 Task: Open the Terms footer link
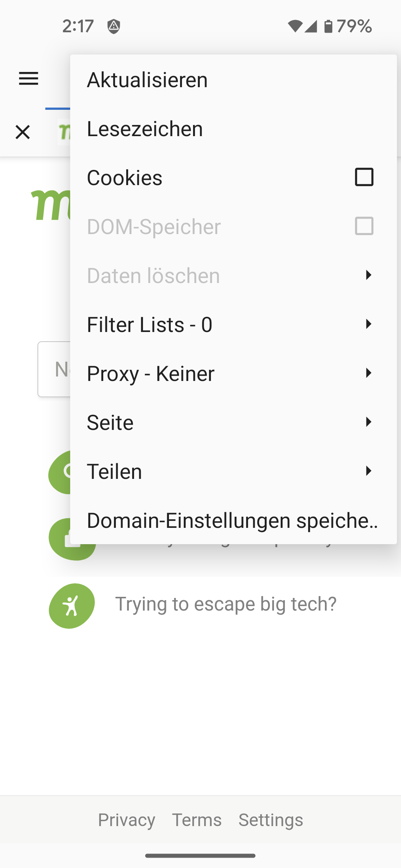coord(197,820)
